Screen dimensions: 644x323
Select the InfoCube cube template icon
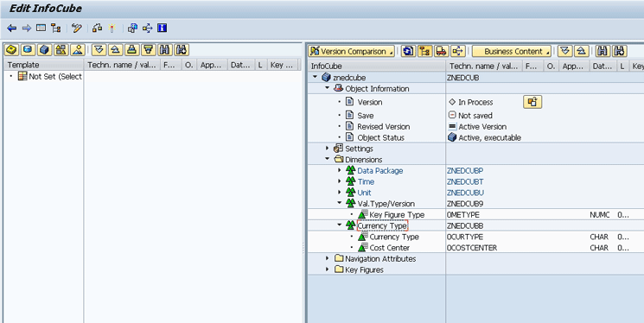(x=44, y=50)
